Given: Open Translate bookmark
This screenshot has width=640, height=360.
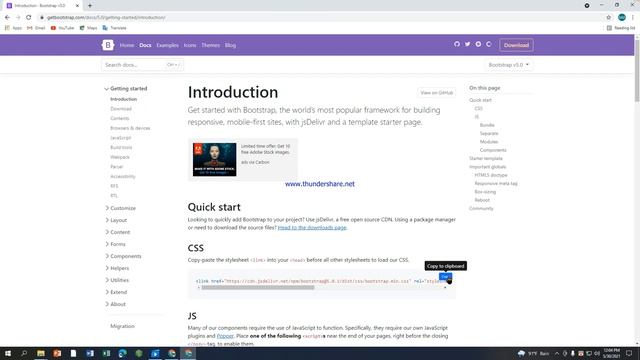Looking at the screenshot, I should 115,28.
